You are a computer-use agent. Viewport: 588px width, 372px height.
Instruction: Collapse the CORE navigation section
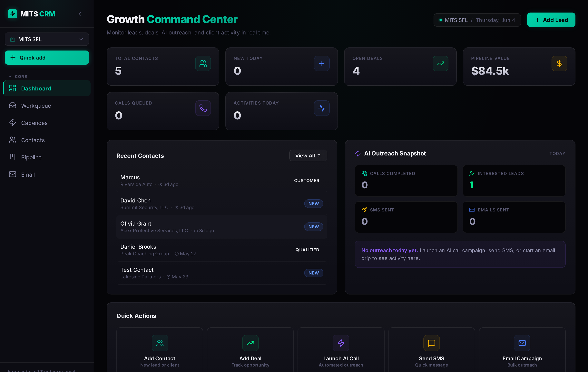point(18,76)
